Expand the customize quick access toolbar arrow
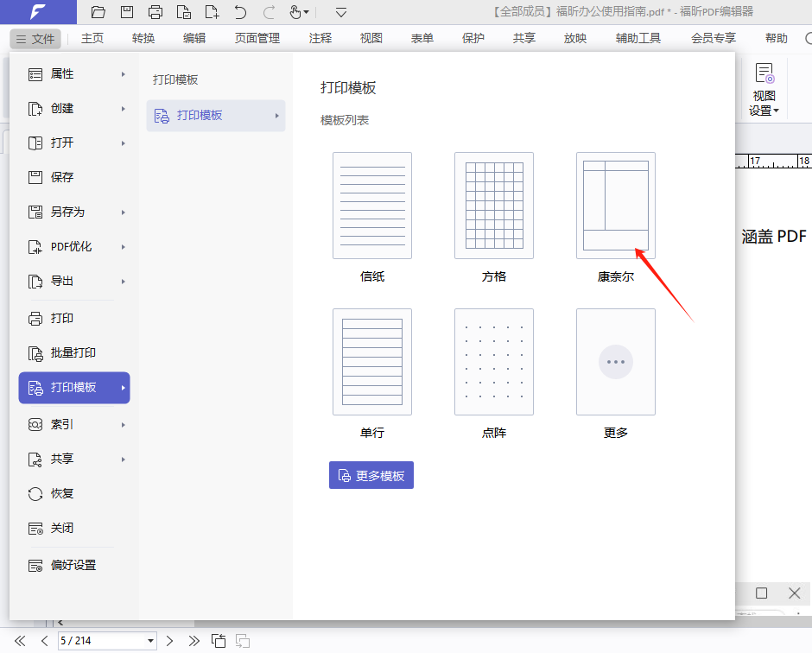 point(341,12)
